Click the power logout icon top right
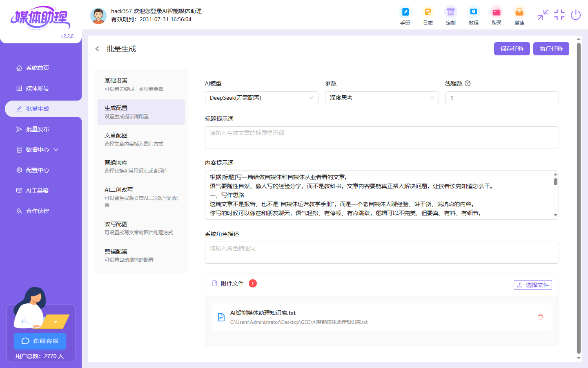 point(576,15)
